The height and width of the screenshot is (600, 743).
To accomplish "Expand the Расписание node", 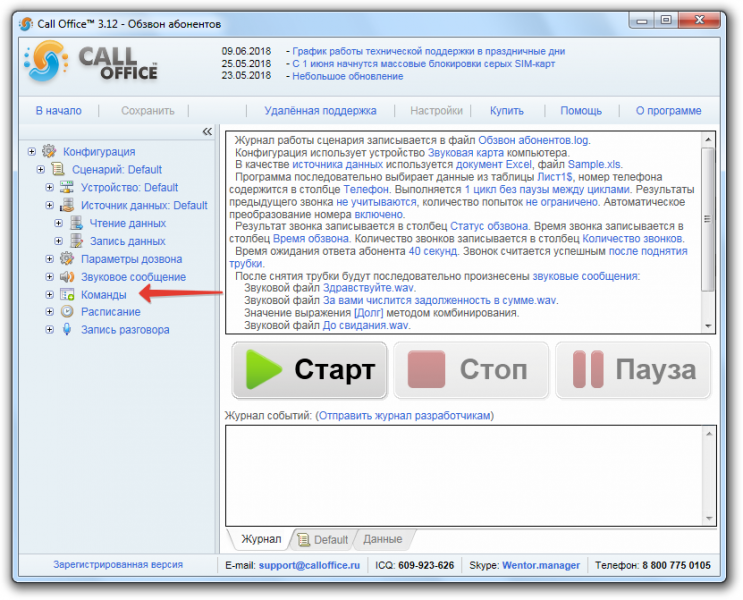I will pyautogui.click(x=49, y=312).
